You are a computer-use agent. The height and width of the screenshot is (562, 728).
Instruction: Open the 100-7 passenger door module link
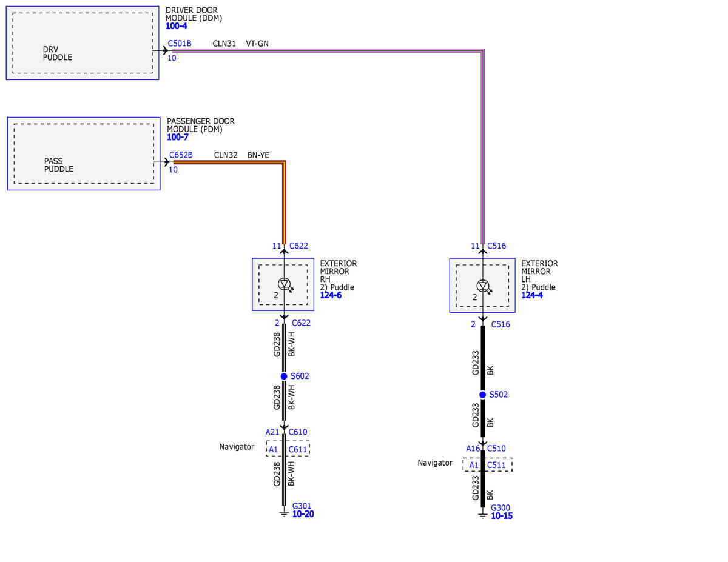(x=178, y=137)
